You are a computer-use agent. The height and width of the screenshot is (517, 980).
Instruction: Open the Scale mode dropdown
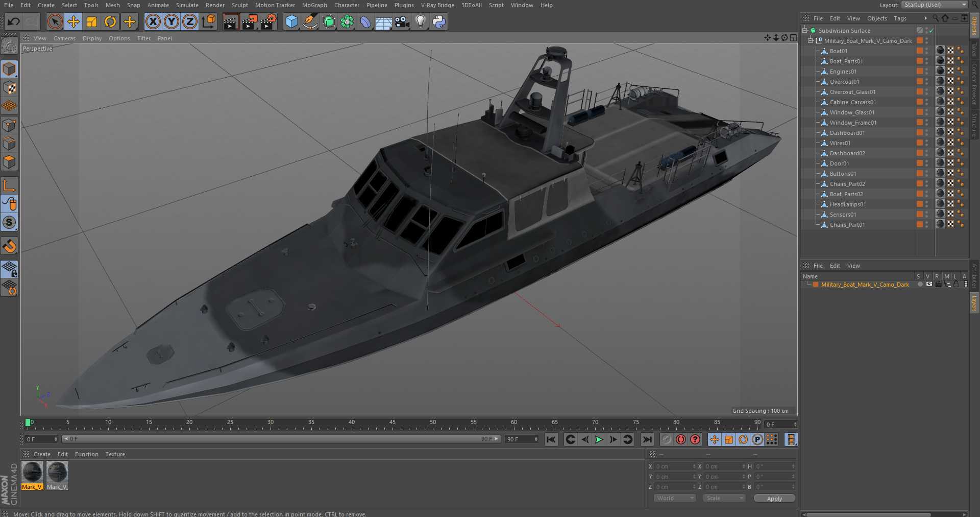point(724,498)
